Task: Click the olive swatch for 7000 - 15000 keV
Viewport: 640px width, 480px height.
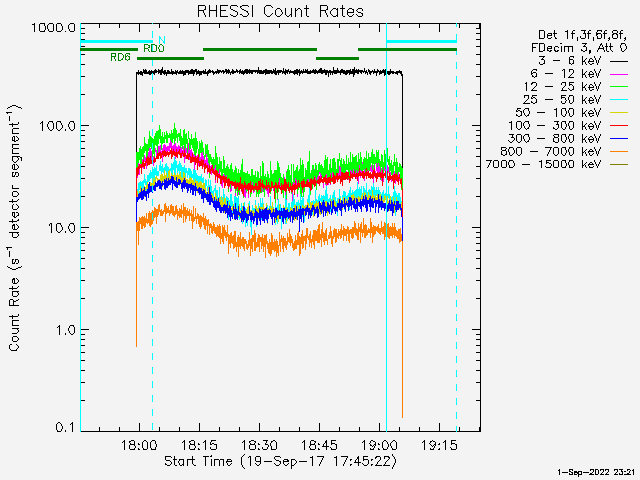Action: click(x=619, y=164)
